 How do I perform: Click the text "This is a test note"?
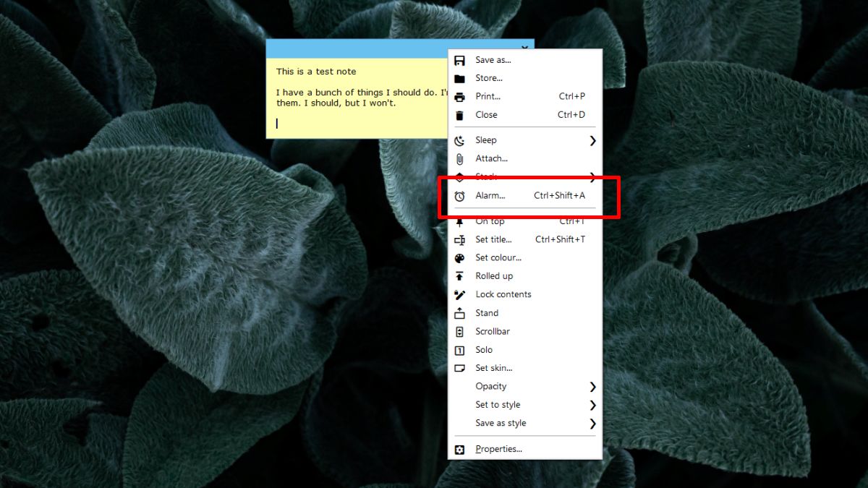pyautogui.click(x=316, y=72)
